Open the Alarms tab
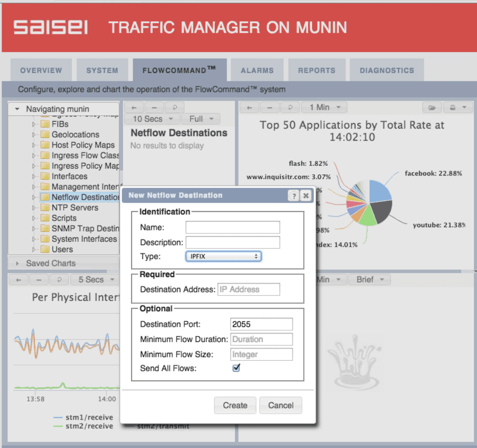Image resolution: width=477 pixels, height=448 pixels. tap(257, 70)
